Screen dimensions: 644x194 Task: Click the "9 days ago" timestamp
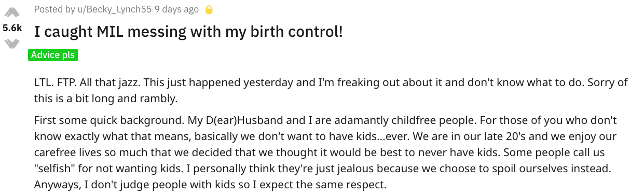pos(176,9)
